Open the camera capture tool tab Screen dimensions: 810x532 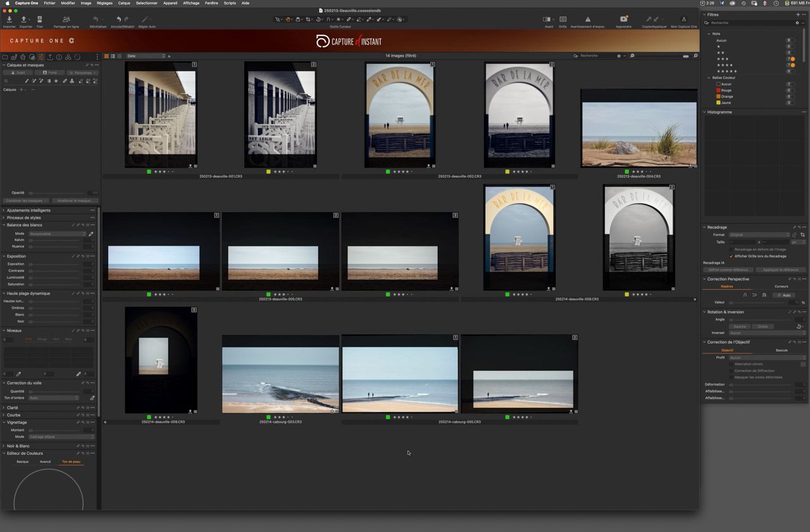(x=14, y=57)
